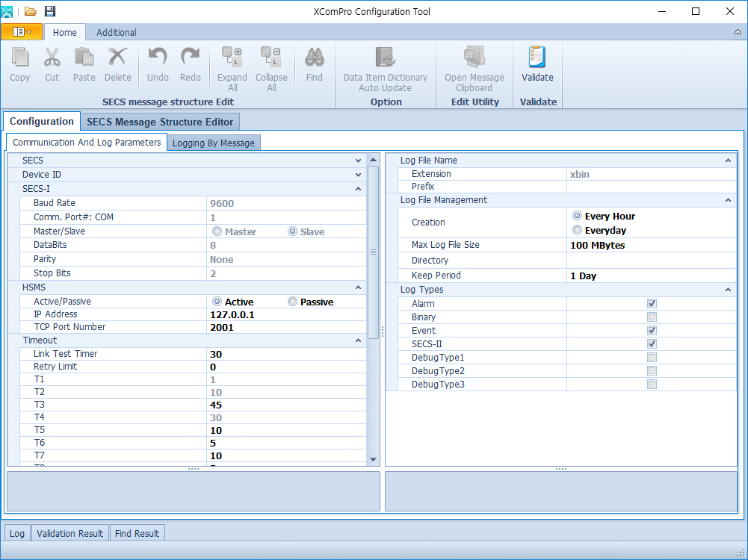Viewport: 748px width, 560px height.
Task: Edit the TCP Port Number field
Action: click(x=286, y=328)
